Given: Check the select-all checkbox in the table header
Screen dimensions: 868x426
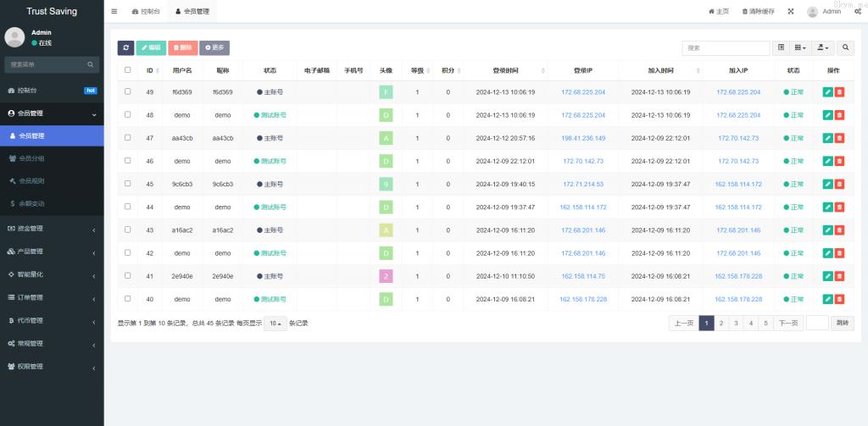Looking at the screenshot, I should (128, 70).
